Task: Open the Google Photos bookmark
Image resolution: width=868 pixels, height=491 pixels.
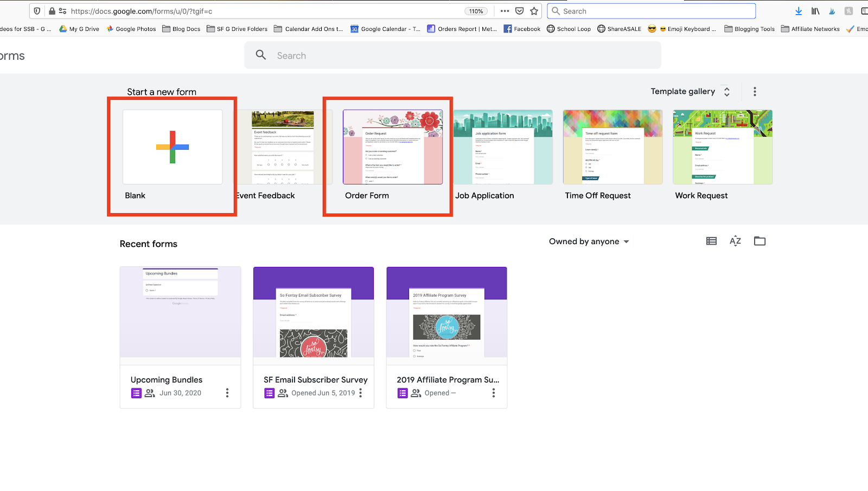Action: [x=131, y=29]
